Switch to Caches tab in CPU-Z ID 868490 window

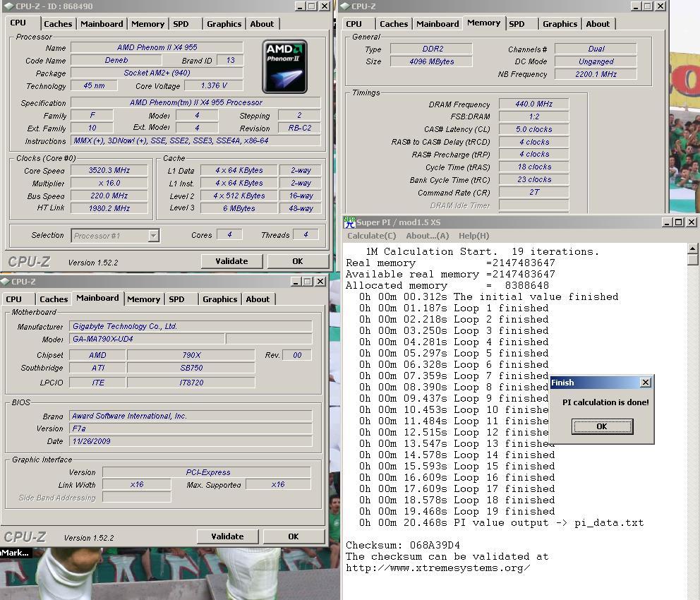point(58,24)
